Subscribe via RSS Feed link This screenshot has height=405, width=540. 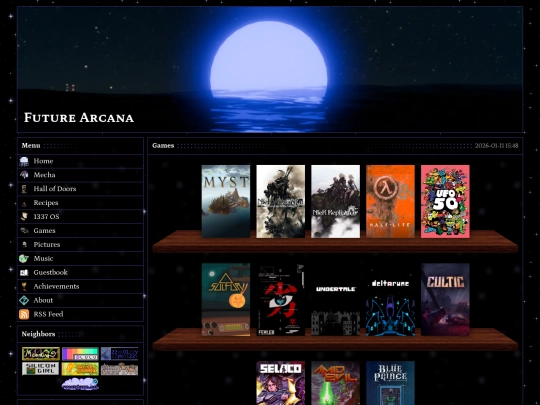[x=48, y=314]
